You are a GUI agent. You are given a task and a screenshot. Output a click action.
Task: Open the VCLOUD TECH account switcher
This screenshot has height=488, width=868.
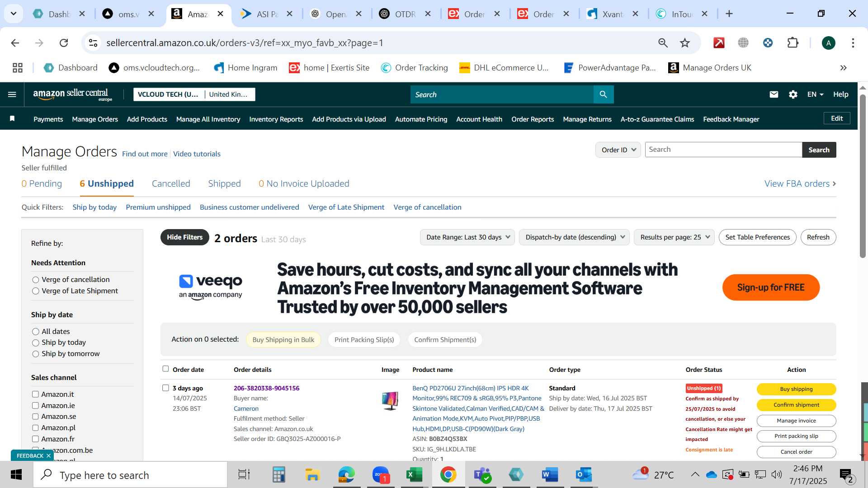click(x=194, y=94)
